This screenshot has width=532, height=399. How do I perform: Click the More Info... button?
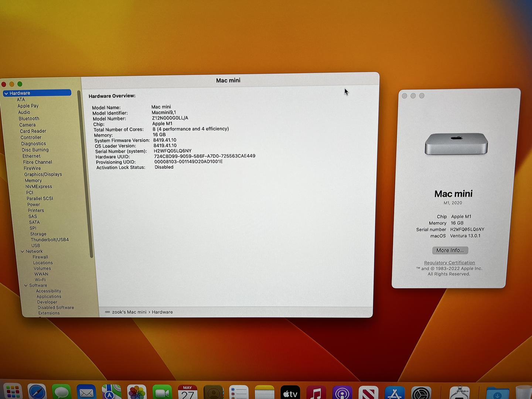(x=450, y=250)
